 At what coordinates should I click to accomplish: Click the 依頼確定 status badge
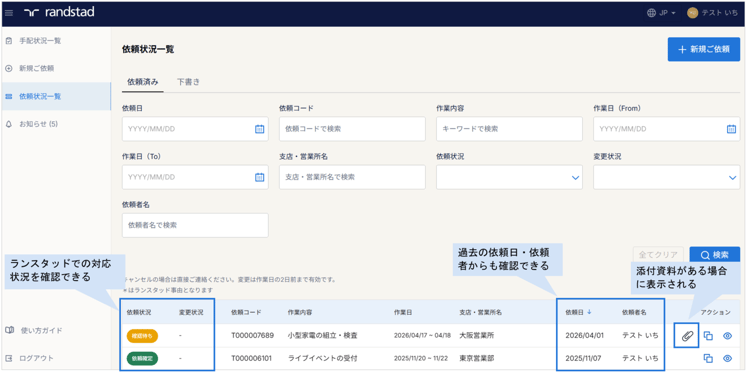[x=142, y=359]
